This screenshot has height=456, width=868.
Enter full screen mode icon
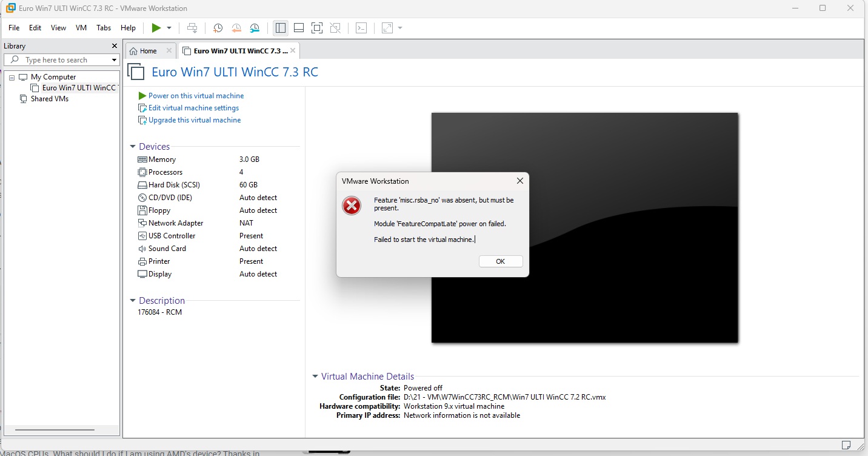coord(316,28)
